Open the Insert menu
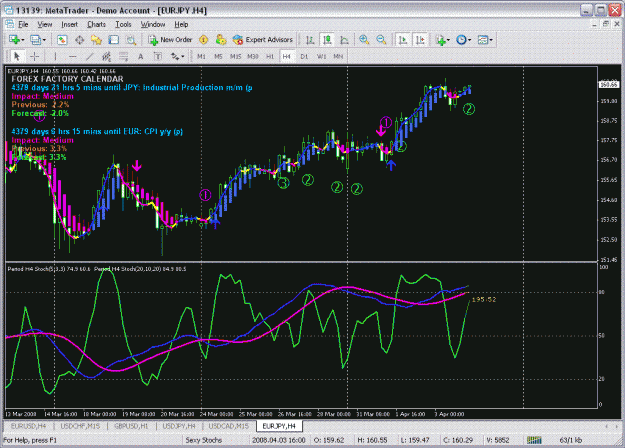This screenshot has width=625, height=448. coord(69,25)
